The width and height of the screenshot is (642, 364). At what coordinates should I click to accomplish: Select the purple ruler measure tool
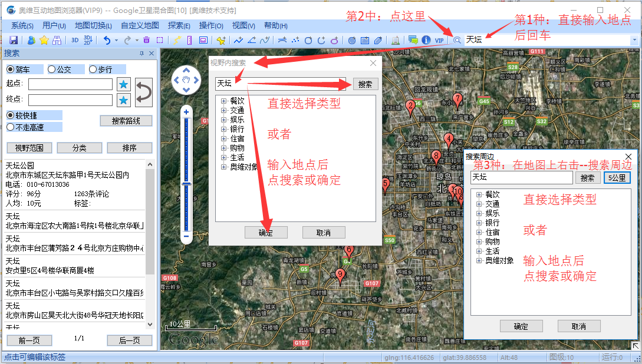point(190,40)
